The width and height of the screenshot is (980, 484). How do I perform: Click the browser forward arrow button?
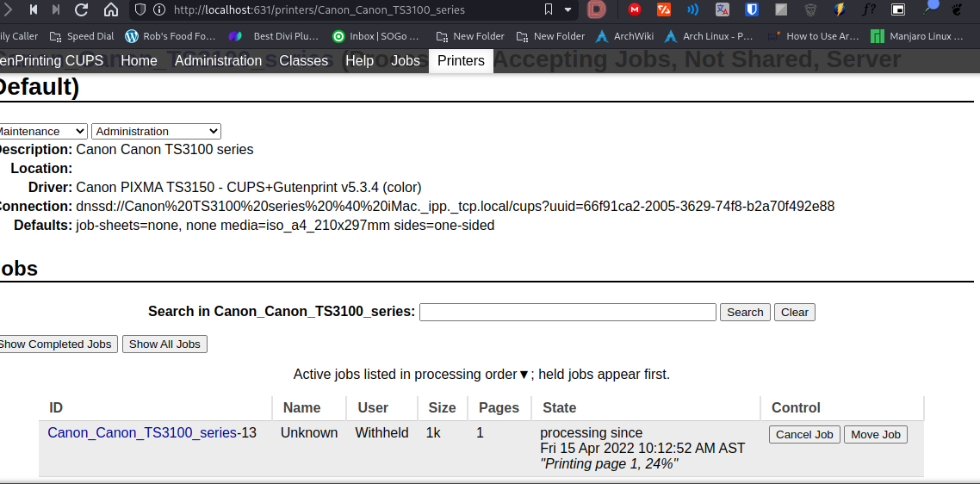(x=8, y=9)
